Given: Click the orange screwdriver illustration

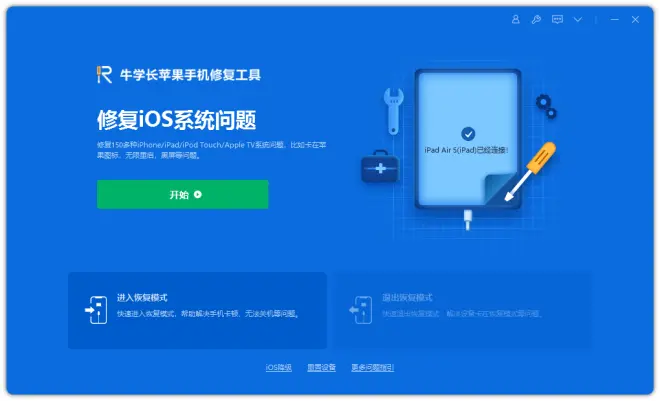Looking at the screenshot, I should 530,171.
